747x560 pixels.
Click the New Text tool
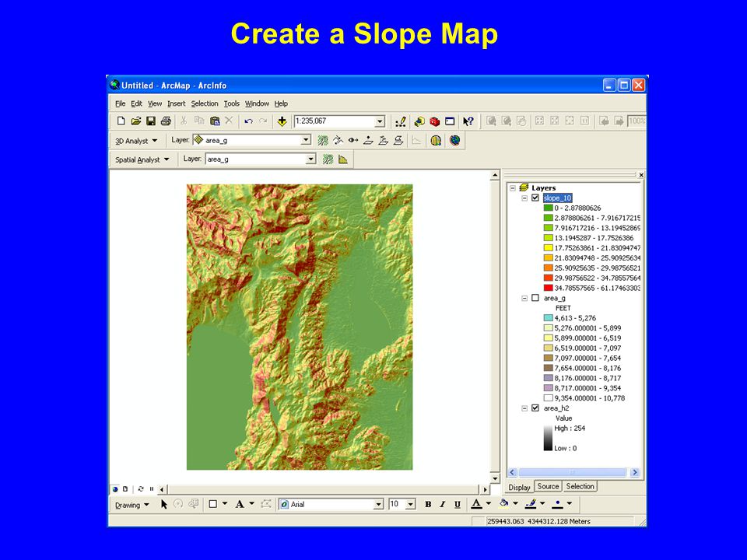[x=240, y=504]
